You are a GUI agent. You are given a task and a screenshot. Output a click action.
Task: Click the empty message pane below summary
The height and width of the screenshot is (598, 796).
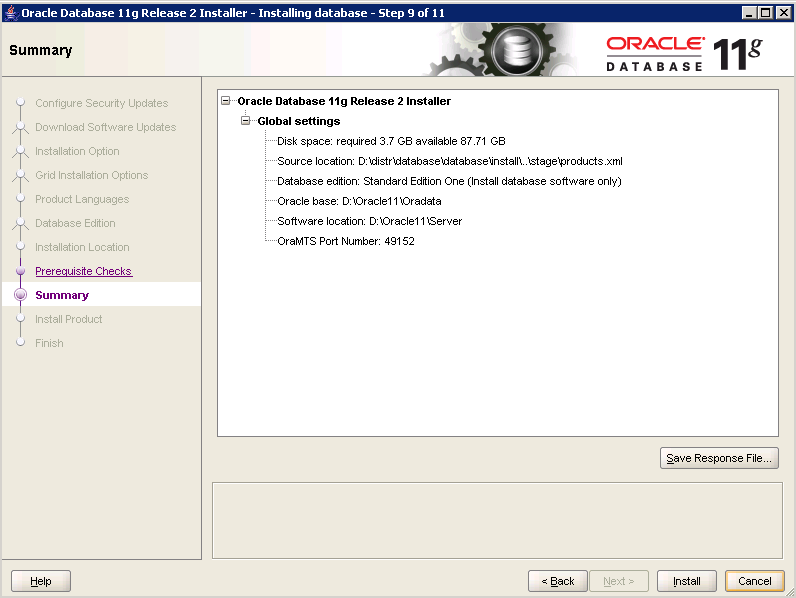click(x=498, y=520)
